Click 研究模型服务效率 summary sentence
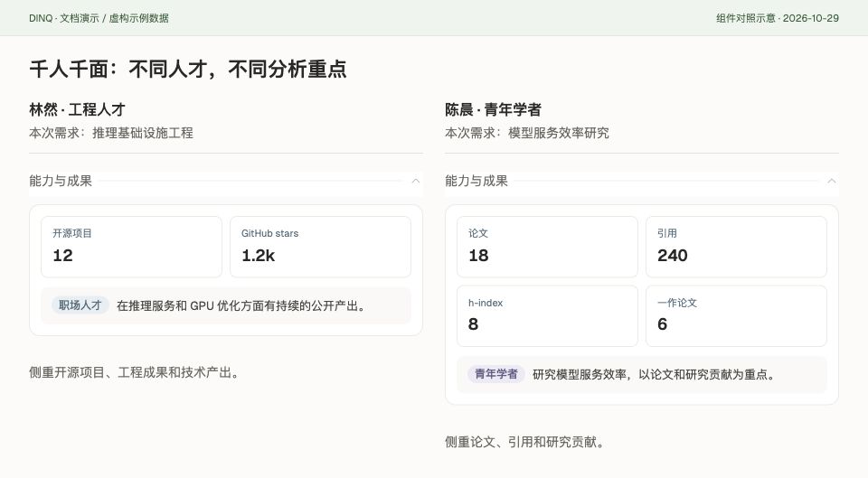 (654, 375)
